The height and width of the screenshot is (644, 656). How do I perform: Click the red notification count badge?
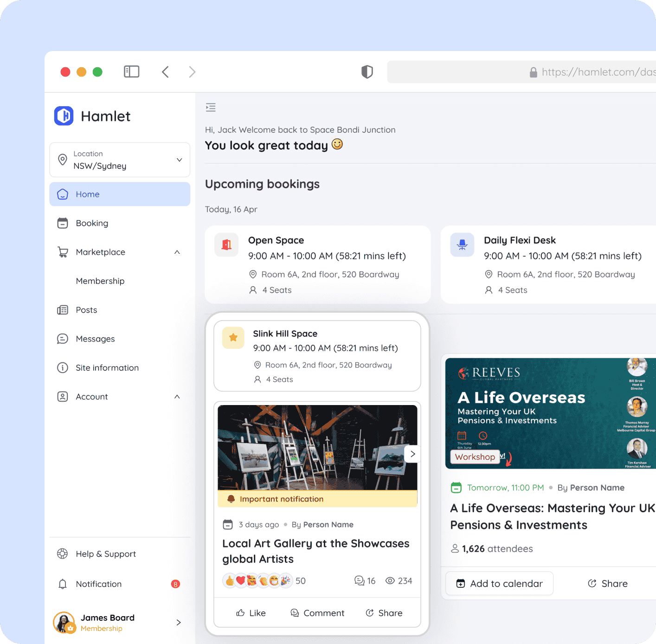tap(175, 584)
